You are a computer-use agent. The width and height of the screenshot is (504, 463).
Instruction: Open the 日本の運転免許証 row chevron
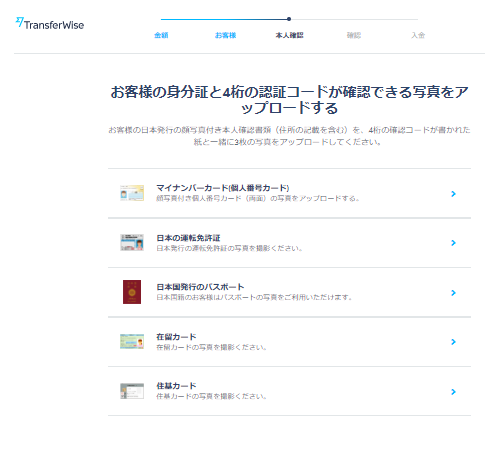pyautogui.click(x=453, y=243)
